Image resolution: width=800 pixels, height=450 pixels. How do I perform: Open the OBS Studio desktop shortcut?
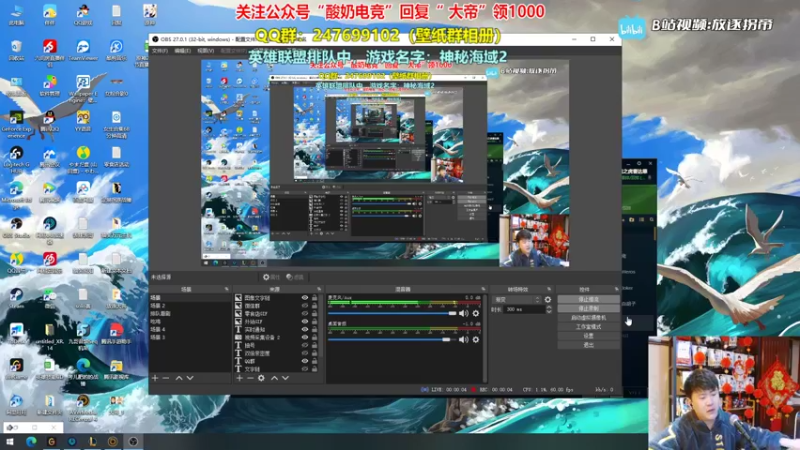(x=16, y=228)
